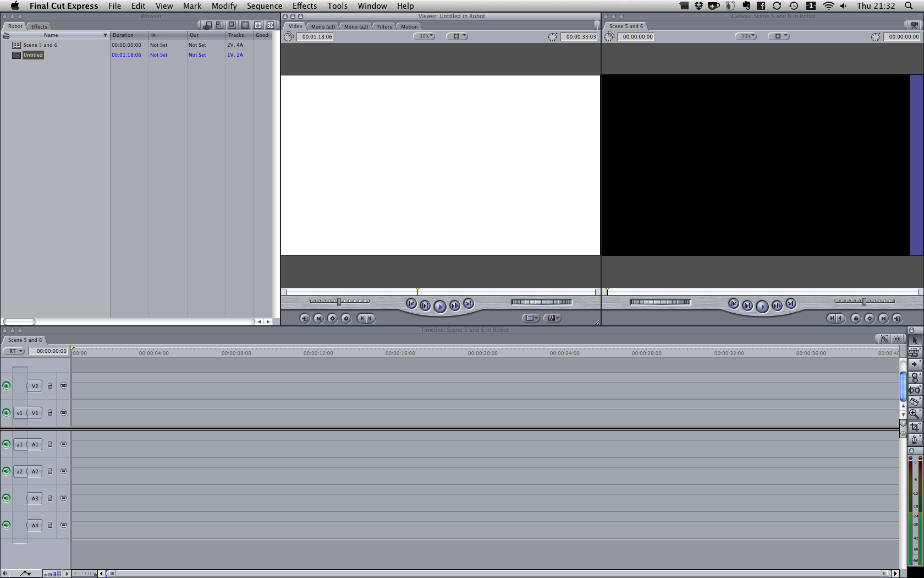
Task: Click Canvas Mark In/Out button
Action: pyautogui.click(x=835, y=318)
